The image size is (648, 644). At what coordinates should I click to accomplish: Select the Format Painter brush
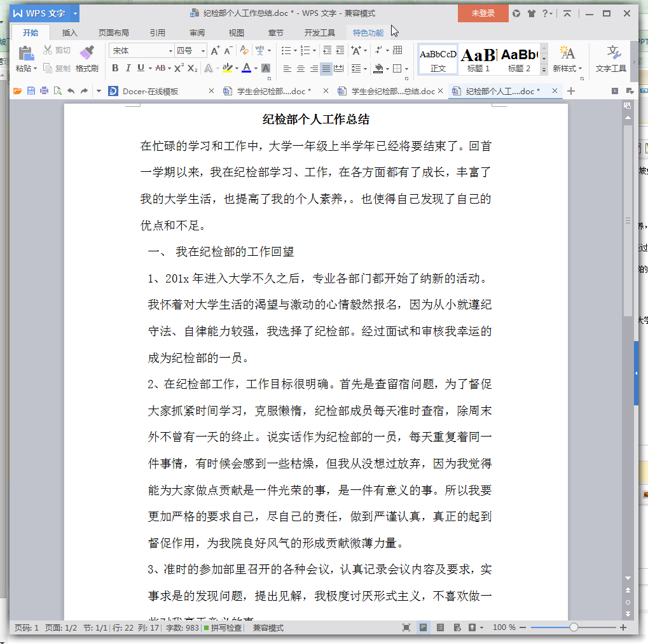[x=86, y=53]
